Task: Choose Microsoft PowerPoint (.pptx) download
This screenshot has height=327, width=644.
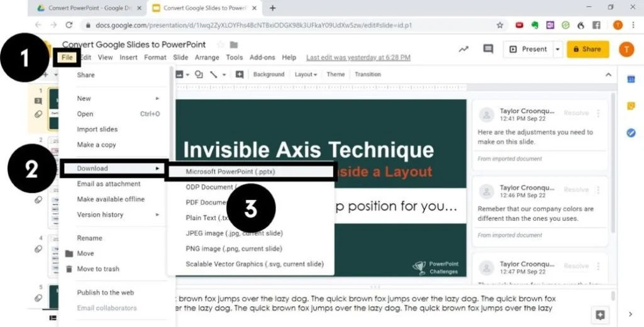Action: tap(250, 172)
